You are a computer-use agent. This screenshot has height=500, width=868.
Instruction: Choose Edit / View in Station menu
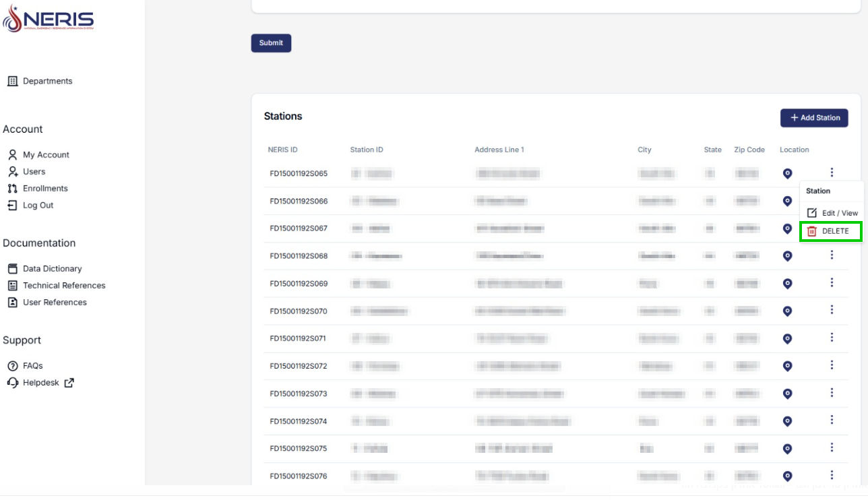[832, 213]
